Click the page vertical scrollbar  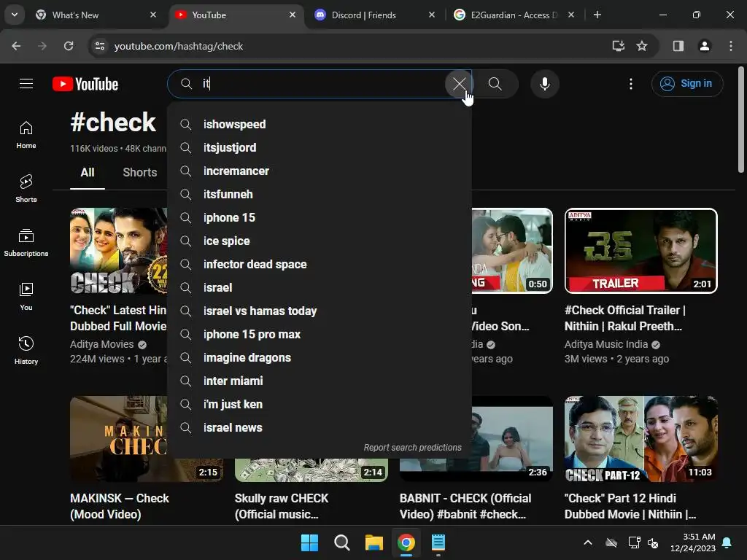(x=741, y=120)
